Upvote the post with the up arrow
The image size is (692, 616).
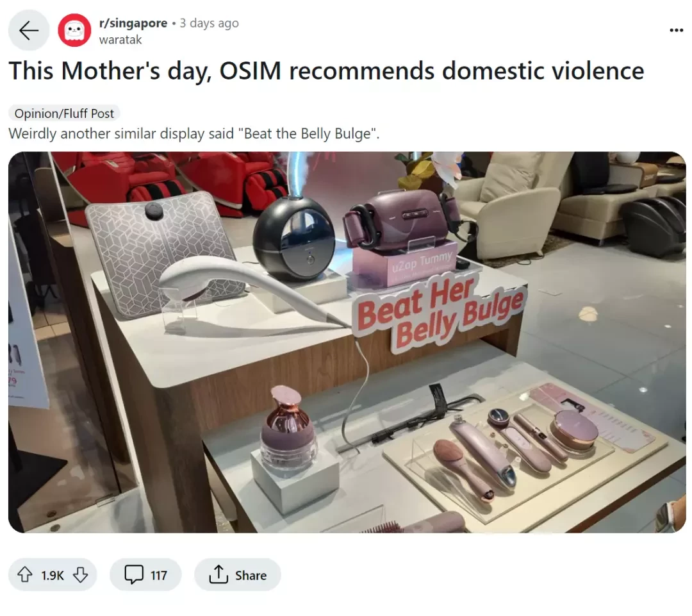(x=25, y=574)
